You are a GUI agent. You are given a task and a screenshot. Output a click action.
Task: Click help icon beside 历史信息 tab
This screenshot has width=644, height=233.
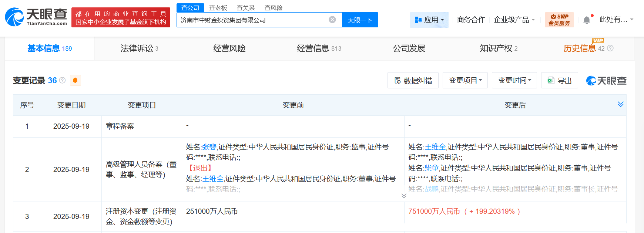(610, 48)
